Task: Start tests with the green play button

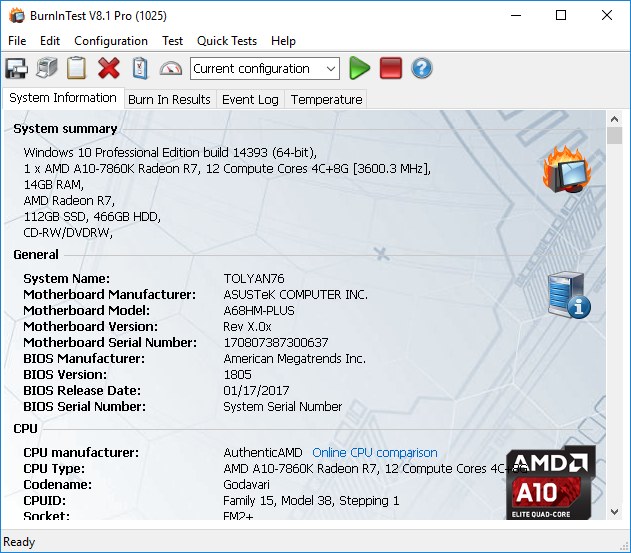Action: pyautogui.click(x=360, y=68)
